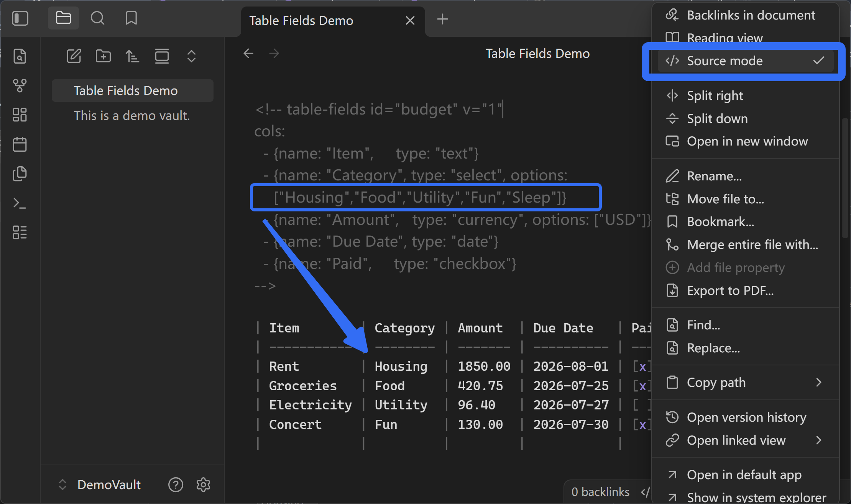This screenshot has width=851, height=504.
Task: Click the 'Category' table header
Action: click(405, 328)
